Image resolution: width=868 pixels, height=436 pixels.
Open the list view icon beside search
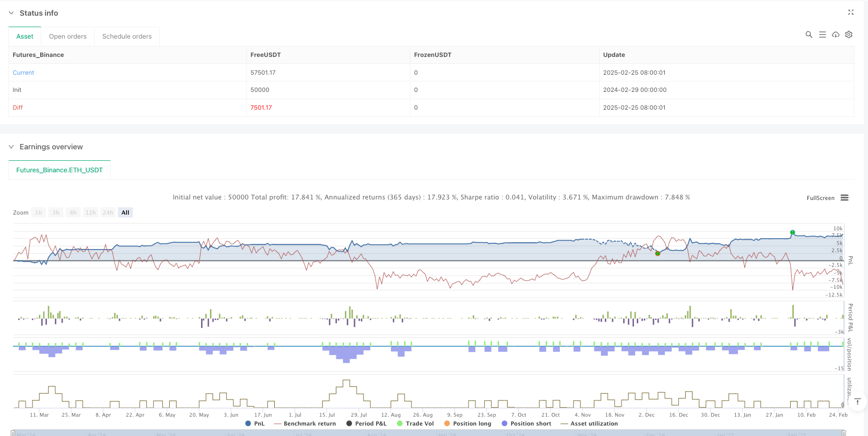tap(822, 34)
